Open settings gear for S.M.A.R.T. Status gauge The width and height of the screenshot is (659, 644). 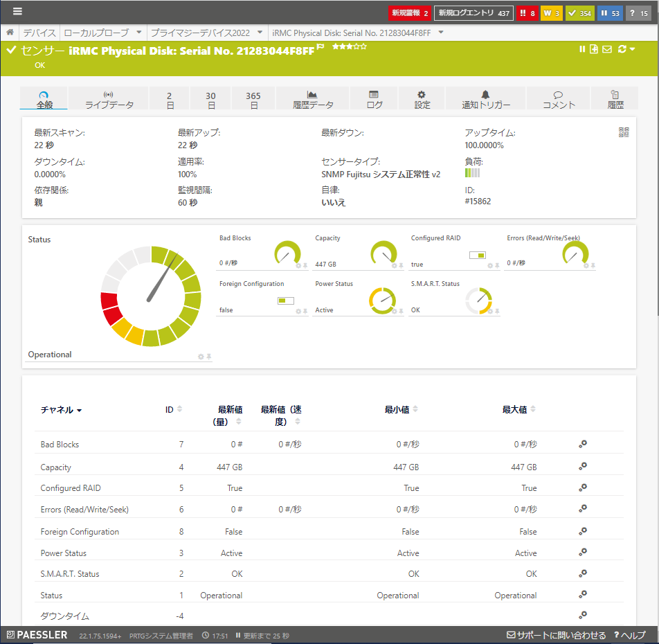pyautogui.click(x=490, y=312)
